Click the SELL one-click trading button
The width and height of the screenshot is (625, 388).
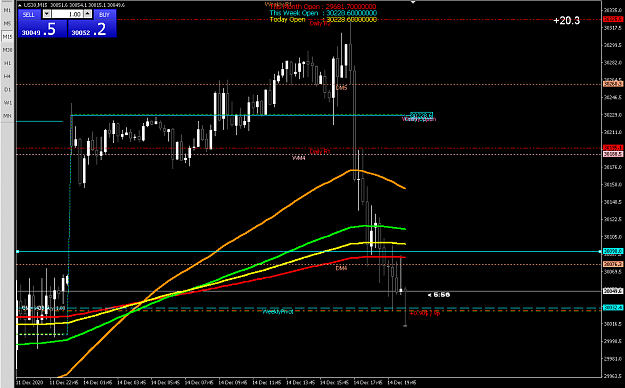click(29, 14)
